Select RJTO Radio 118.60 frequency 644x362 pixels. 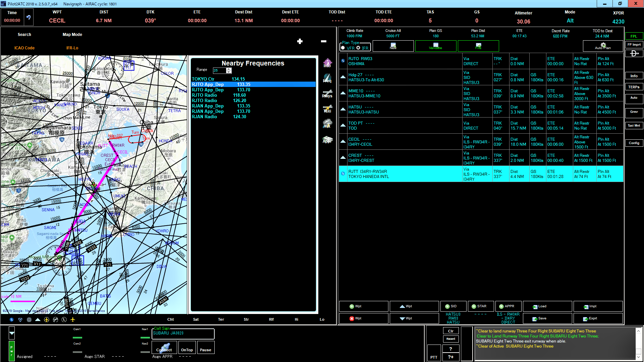tap(253, 95)
